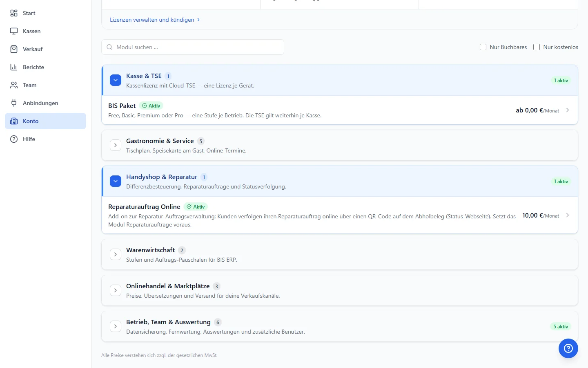Screen dimensions: 588x368
Task: Expand the Onlinehandel & Marktplätze section
Action: pyautogui.click(x=116, y=290)
